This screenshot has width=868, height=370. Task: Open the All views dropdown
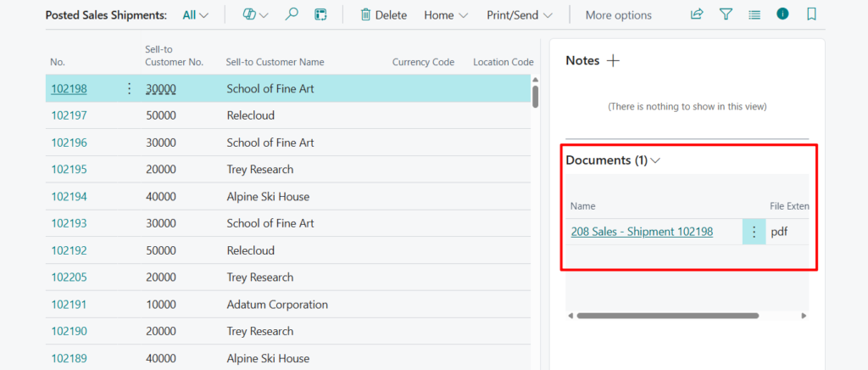196,15
